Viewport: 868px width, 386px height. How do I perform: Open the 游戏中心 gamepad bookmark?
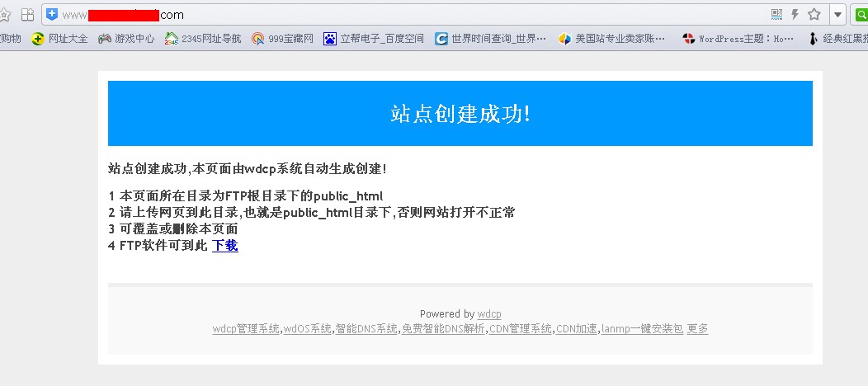click(125, 38)
